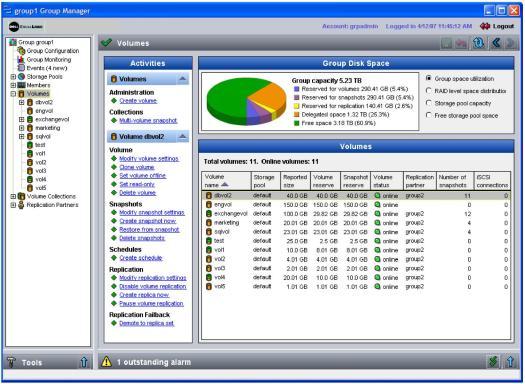The width and height of the screenshot is (525, 384).
Task: Click Set volume offline link
Action: [143, 175]
